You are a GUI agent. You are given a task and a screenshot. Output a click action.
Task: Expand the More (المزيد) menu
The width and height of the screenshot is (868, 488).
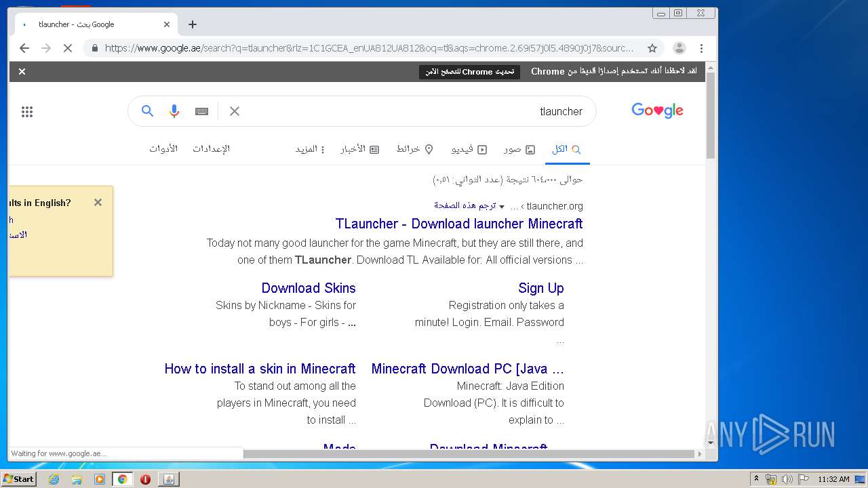(310, 149)
